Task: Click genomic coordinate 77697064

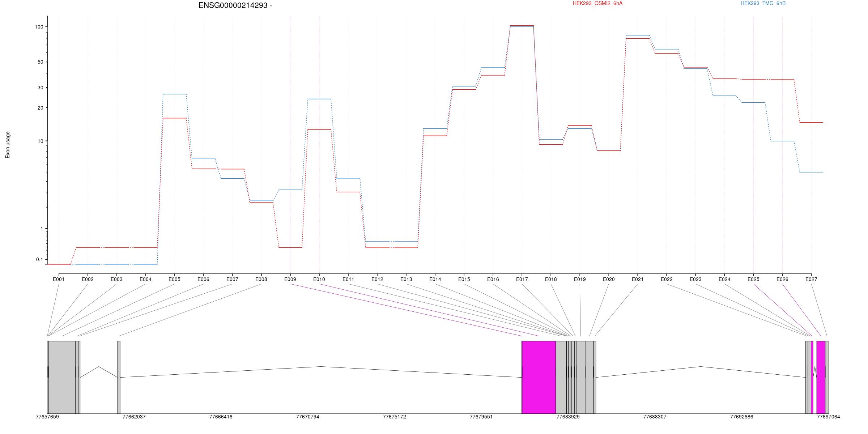Action: click(x=829, y=417)
